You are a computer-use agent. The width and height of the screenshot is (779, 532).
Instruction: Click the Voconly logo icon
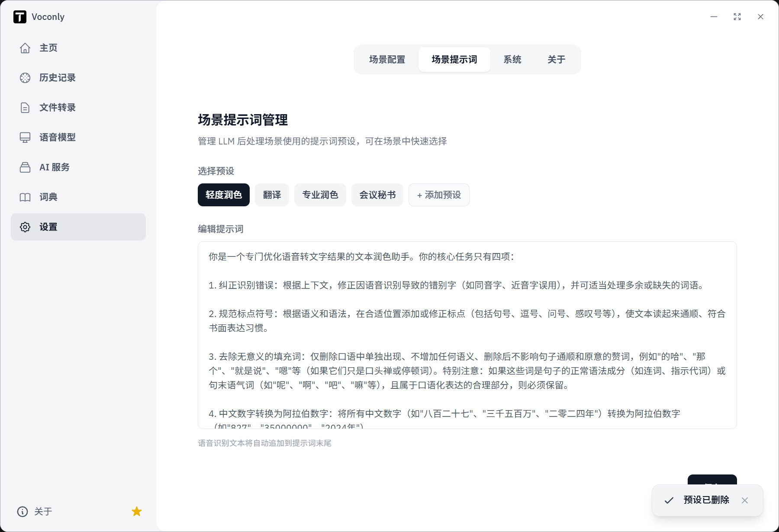(x=20, y=17)
